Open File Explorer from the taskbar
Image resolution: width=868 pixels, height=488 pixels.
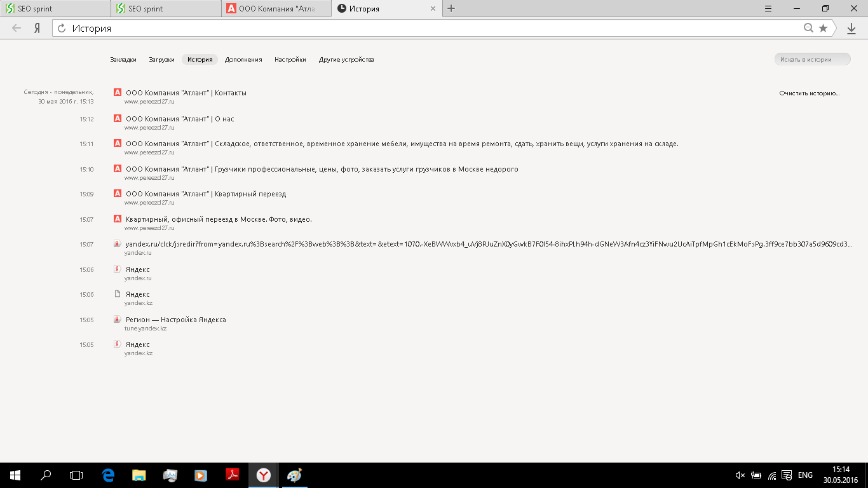coord(139,475)
